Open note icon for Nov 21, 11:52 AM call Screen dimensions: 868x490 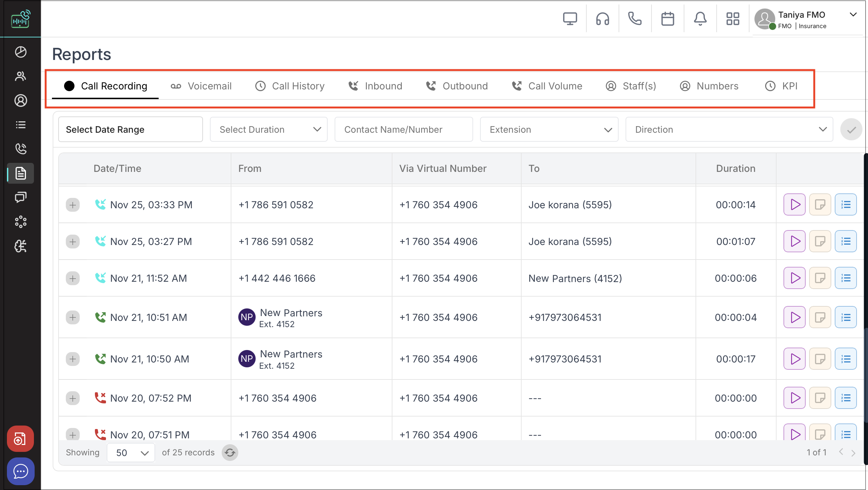(820, 278)
